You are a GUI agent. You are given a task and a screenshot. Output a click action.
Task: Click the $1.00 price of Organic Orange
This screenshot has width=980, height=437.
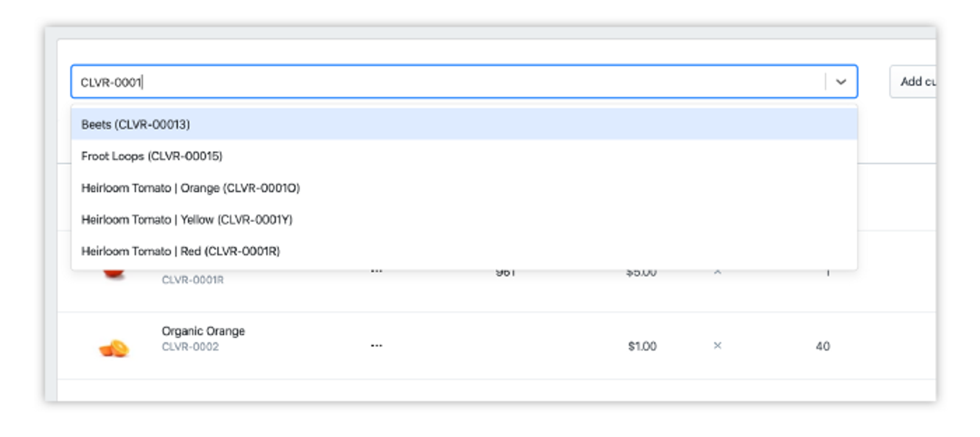click(642, 346)
